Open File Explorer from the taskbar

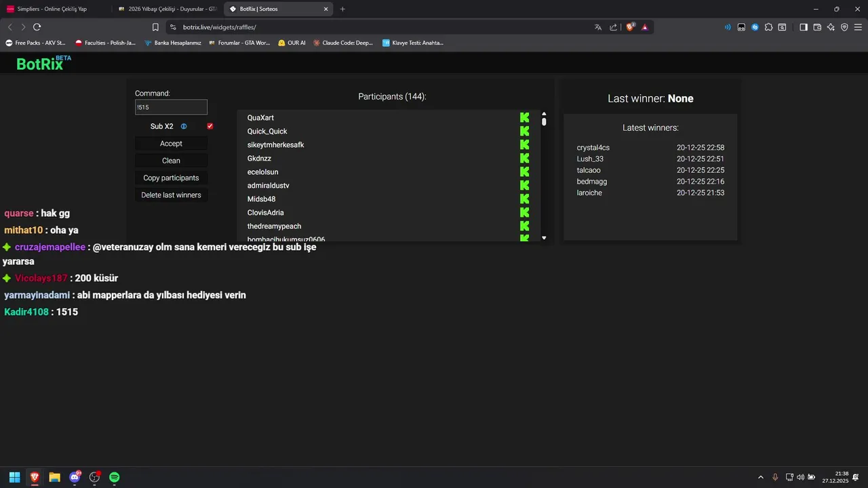54,477
